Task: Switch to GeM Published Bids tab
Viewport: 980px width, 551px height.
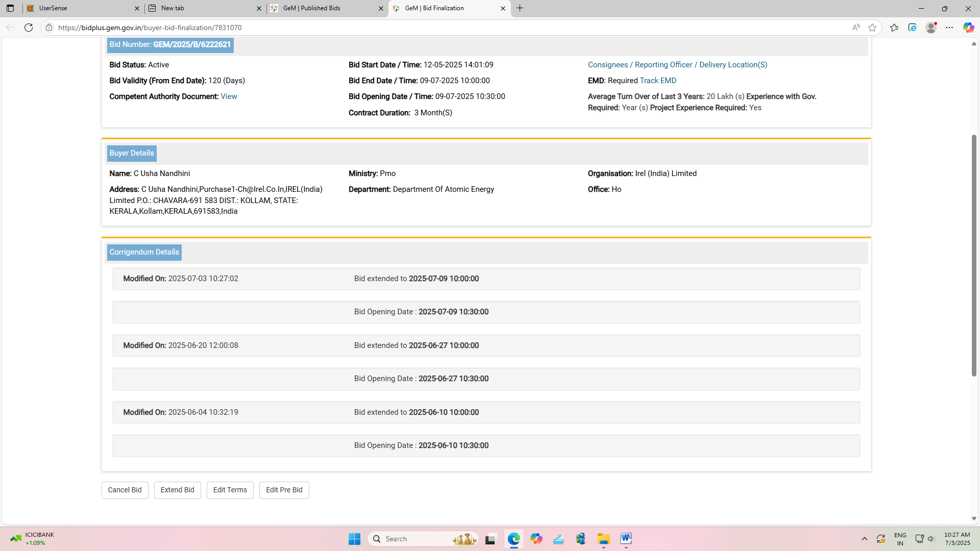Action: click(327, 8)
